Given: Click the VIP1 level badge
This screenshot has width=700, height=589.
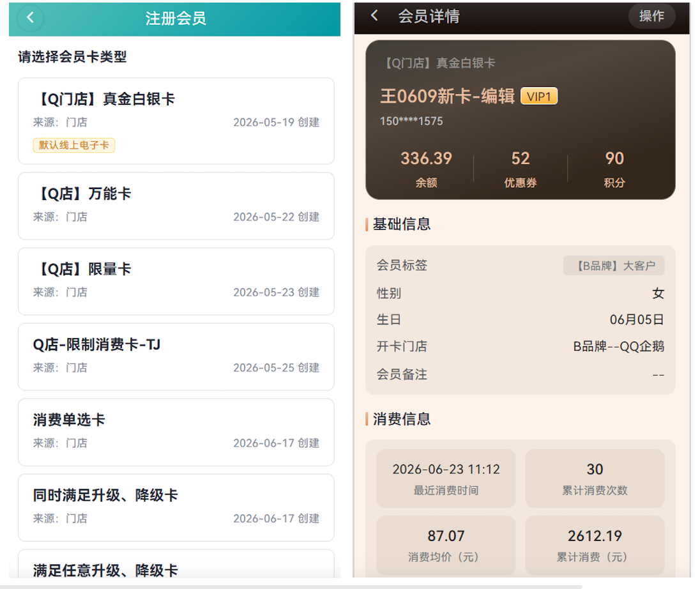Looking at the screenshot, I should (539, 96).
